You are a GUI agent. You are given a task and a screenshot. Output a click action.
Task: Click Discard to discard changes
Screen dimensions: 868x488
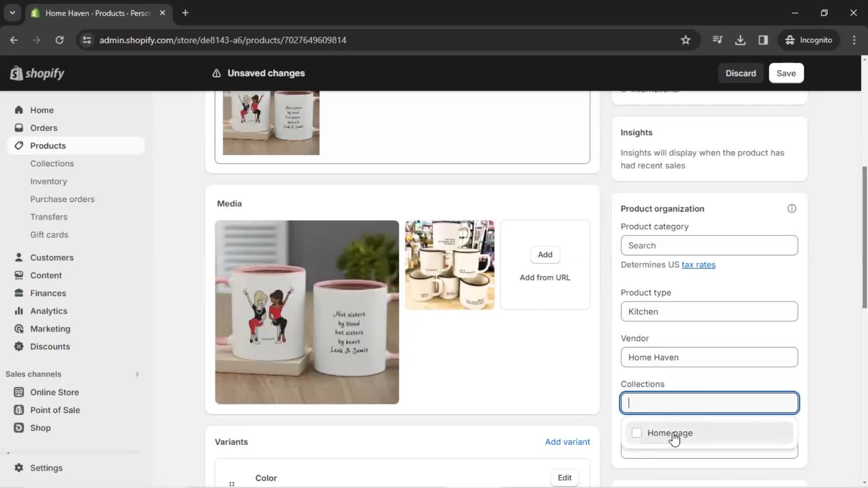[741, 73]
